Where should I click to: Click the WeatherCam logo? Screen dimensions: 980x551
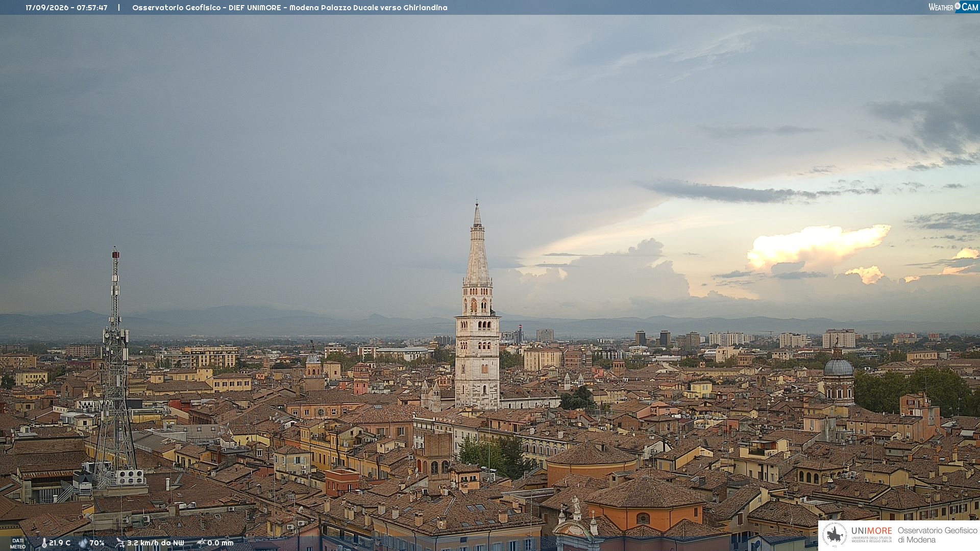(953, 7)
